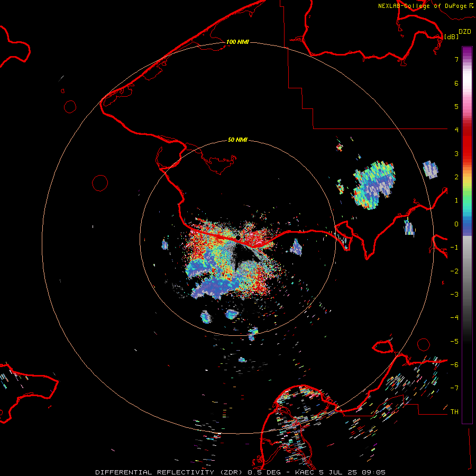
Task: Click the KAEC station identifier
Action: tap(305, 472)
